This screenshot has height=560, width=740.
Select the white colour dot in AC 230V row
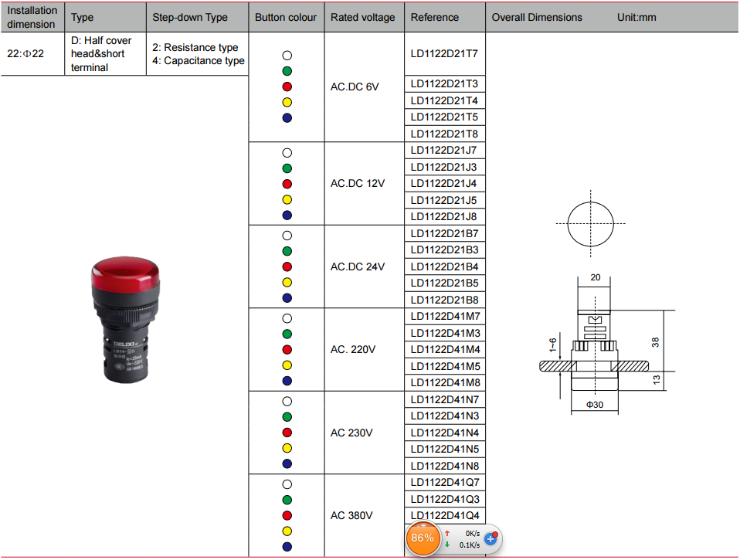pyautogui.click(x=287, y=401)
